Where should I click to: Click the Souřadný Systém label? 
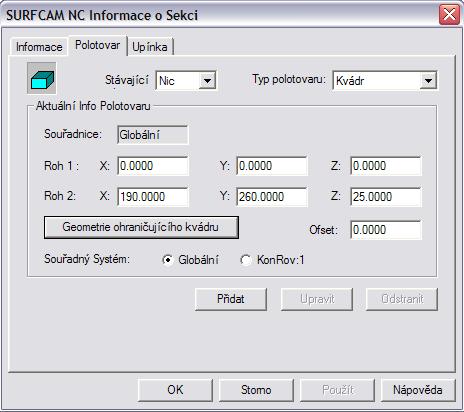tap(87, 259)
